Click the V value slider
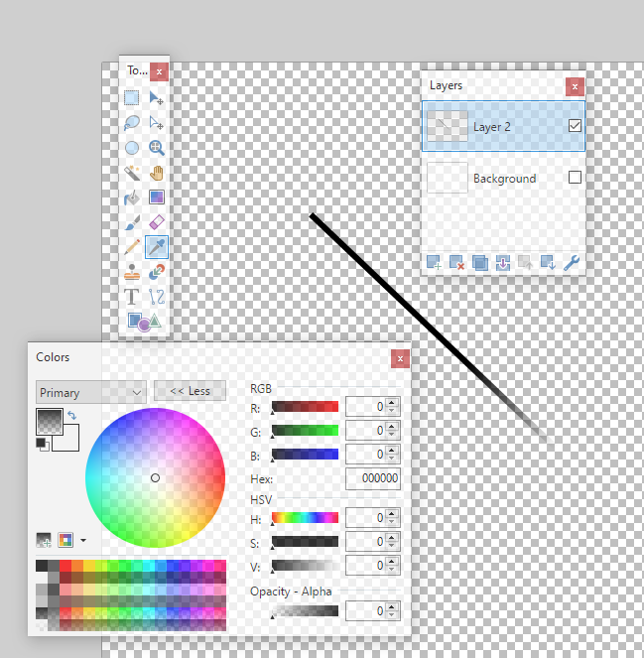Screen dimensions: 644x658 tap(305, 566)
